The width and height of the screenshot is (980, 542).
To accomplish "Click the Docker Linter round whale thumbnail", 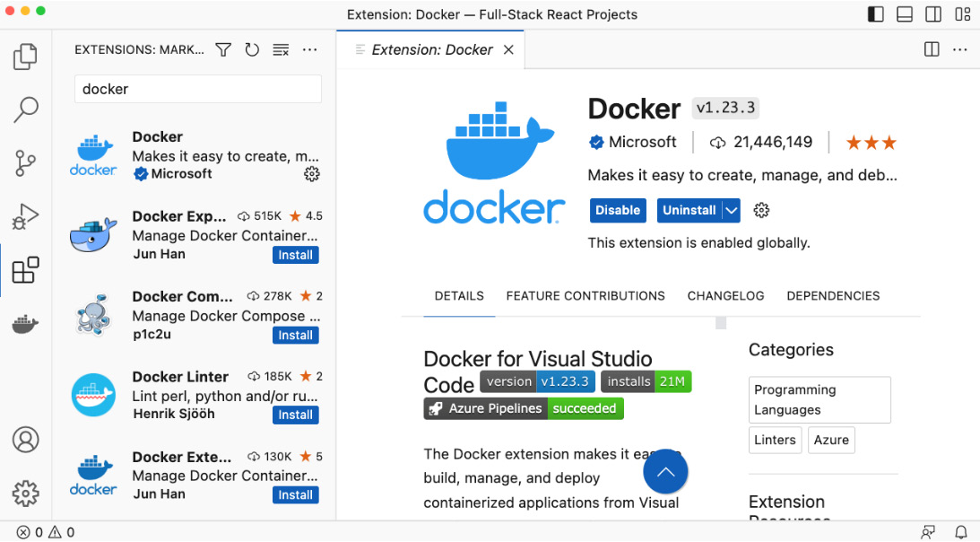I will 93,395.
